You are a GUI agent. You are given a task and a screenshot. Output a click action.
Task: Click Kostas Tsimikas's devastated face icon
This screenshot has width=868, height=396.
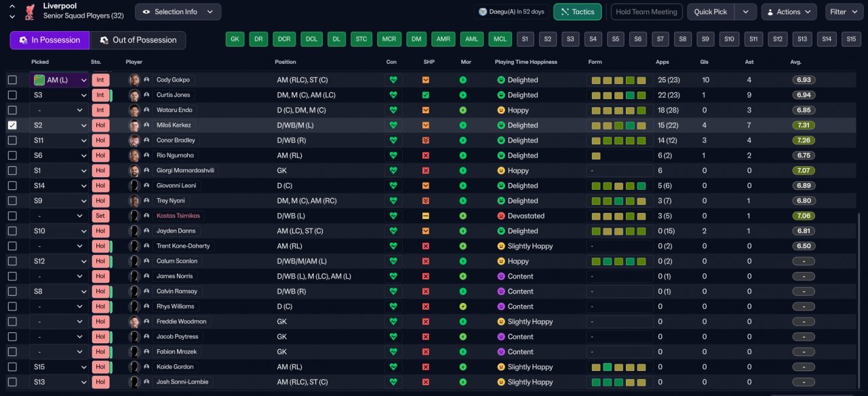(501, 216)
